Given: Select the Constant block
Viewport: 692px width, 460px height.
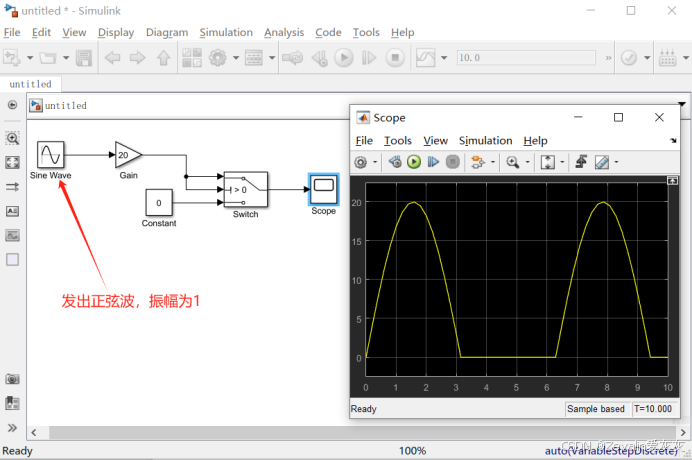Looking at the screenshot, I should pyautogui.click(x=159, y=203).
